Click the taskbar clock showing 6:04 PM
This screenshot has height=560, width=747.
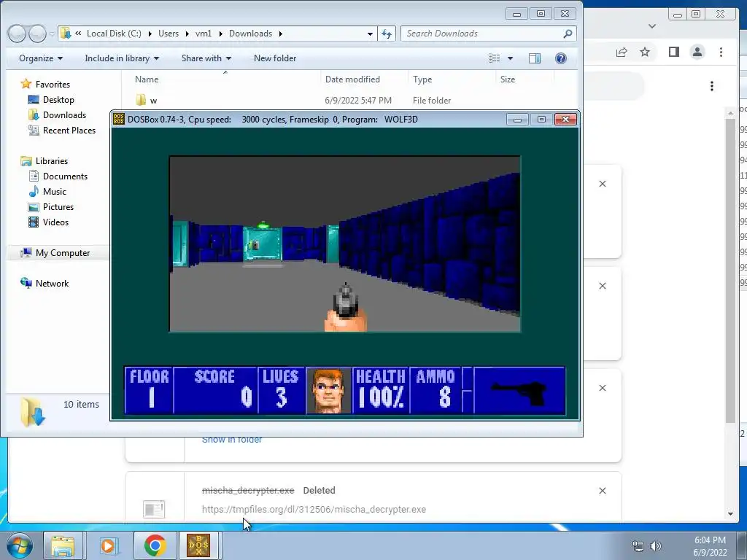point(710,546)
